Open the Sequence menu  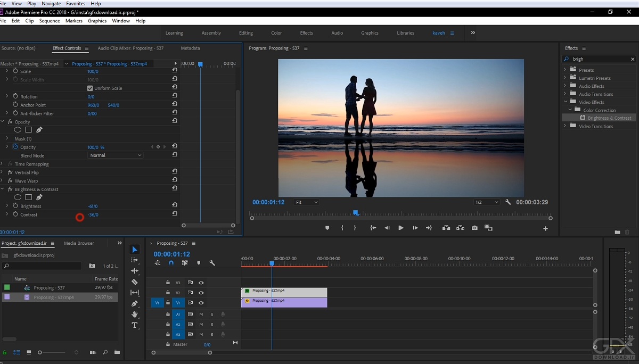pos(50,21)
